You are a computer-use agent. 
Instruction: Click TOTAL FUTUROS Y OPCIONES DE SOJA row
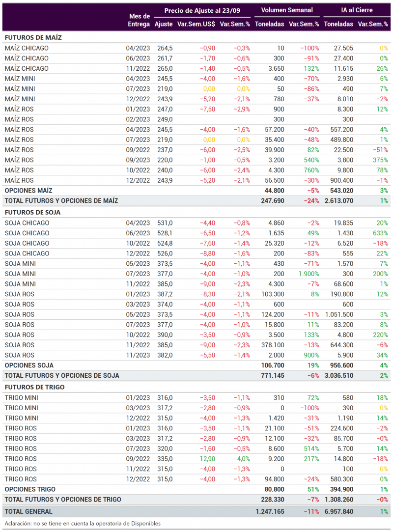tap(196, 376)
